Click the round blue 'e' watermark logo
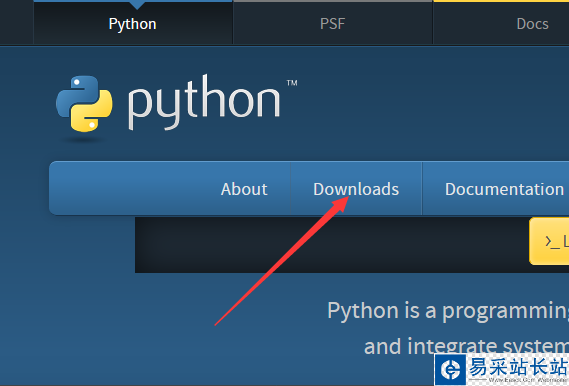 click(450, 370)
